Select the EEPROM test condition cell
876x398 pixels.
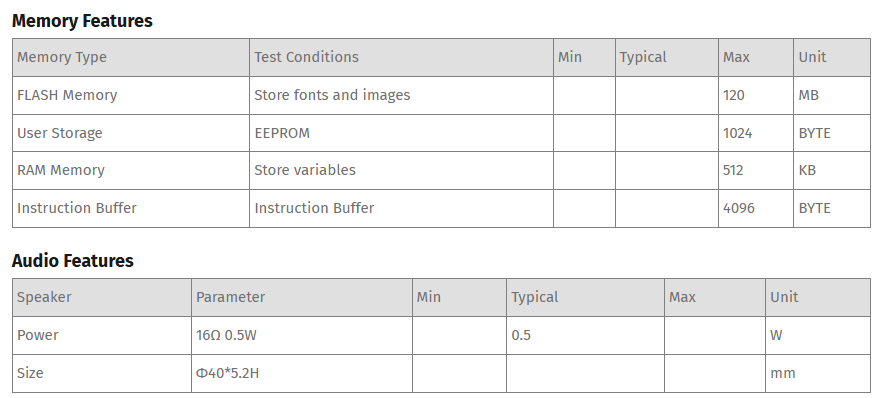[401, 133]
